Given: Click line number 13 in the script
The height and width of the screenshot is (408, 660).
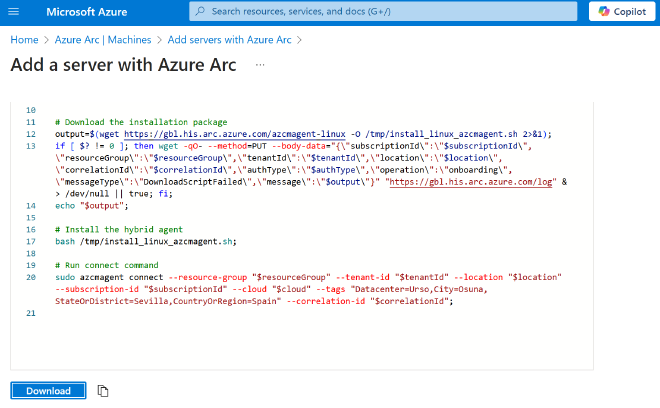Looking at the screenshot, I should 31,146.
